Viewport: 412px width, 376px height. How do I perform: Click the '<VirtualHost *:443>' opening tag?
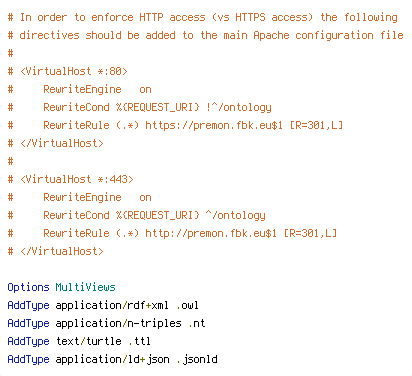77,179
